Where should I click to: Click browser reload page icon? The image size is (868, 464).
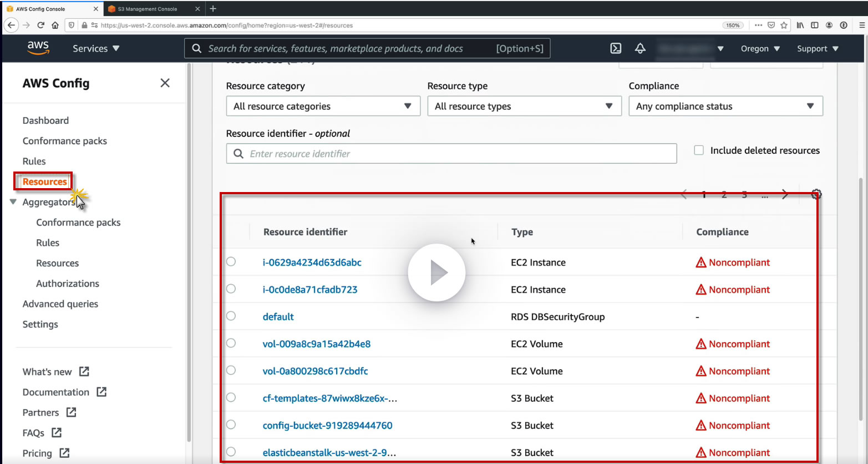(x=40, y=25)
